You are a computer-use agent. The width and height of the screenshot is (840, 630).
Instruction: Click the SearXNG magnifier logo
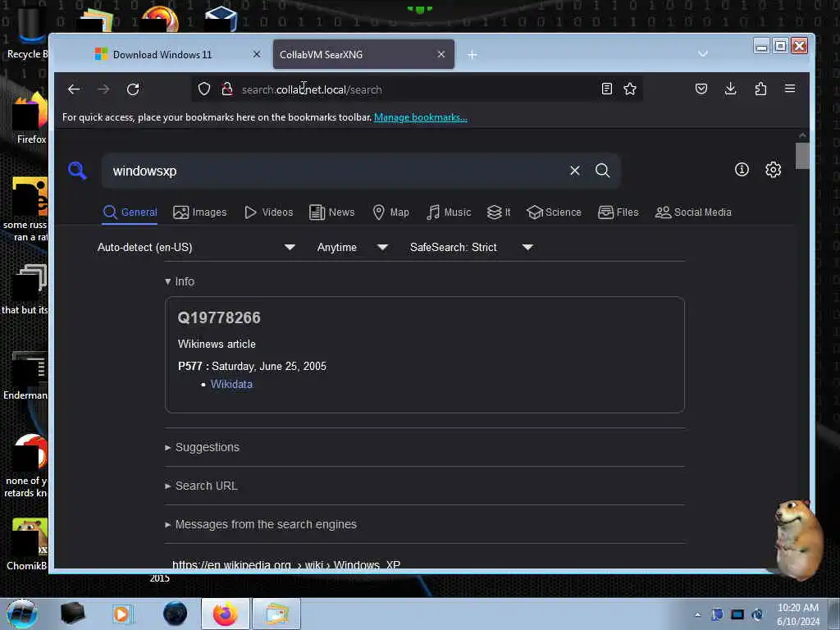pos(77,171)
